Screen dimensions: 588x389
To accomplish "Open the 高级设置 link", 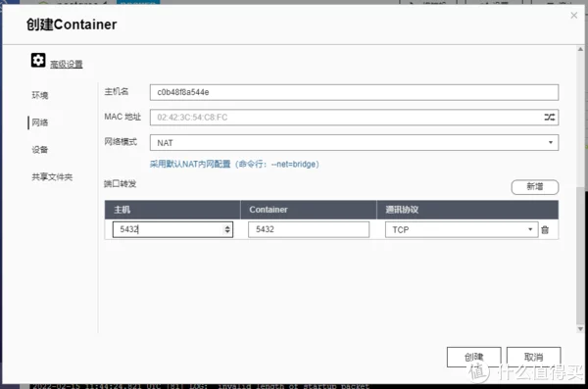I will coord(67,64).
